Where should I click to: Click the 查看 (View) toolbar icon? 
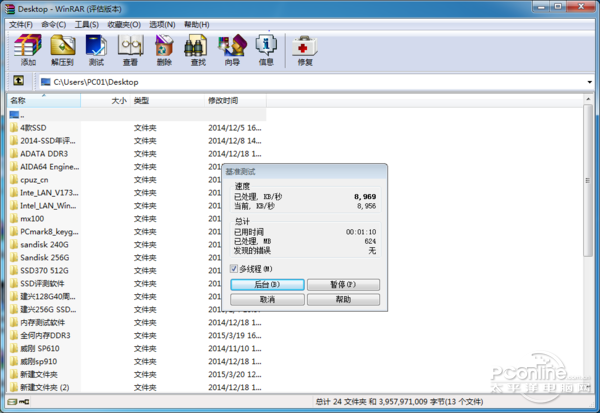click(130, 49)
